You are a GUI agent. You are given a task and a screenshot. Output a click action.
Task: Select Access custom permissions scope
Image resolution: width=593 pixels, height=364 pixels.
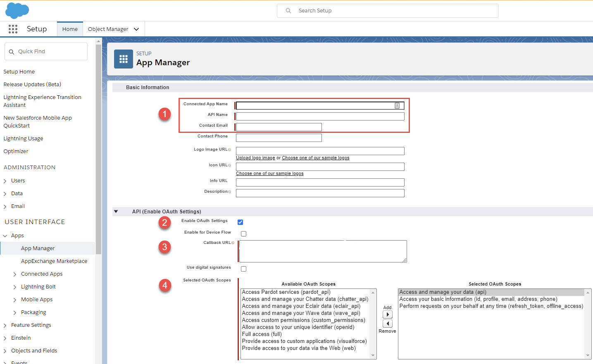pyautogui.click(x=303, y=320)
